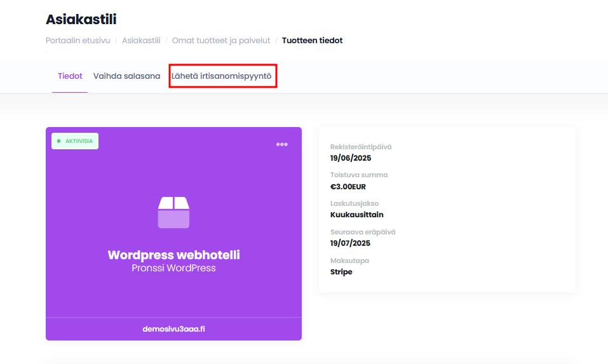
Task: Click the Asiakastili page heading
Action: pos(81,20)
